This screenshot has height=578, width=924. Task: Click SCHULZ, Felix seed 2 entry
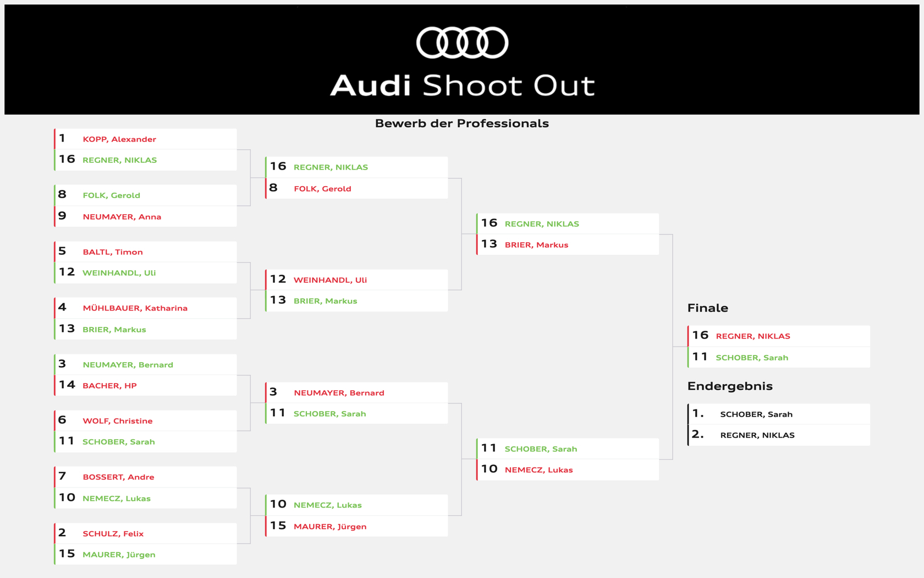click(x=145, y=533)
